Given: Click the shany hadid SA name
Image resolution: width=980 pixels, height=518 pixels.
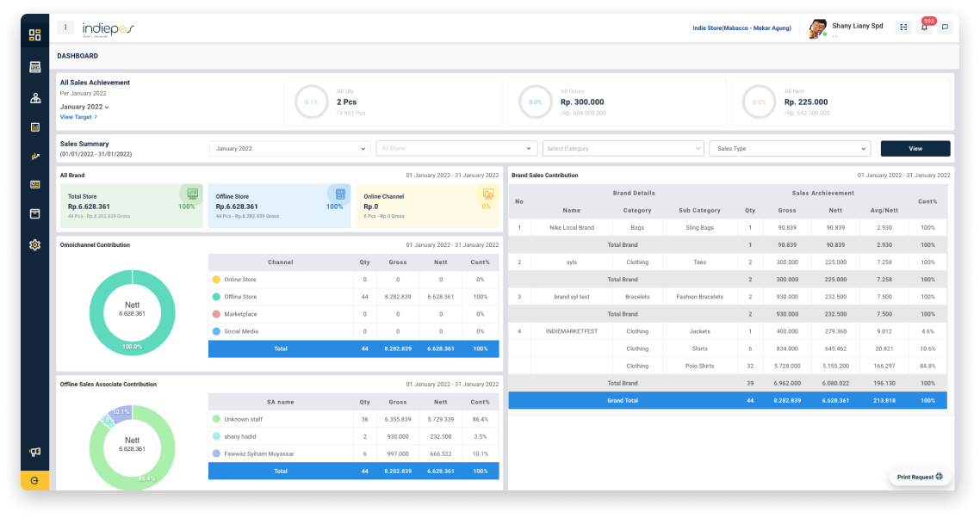Looking at the screenshot, I should (x=240, y=437).
